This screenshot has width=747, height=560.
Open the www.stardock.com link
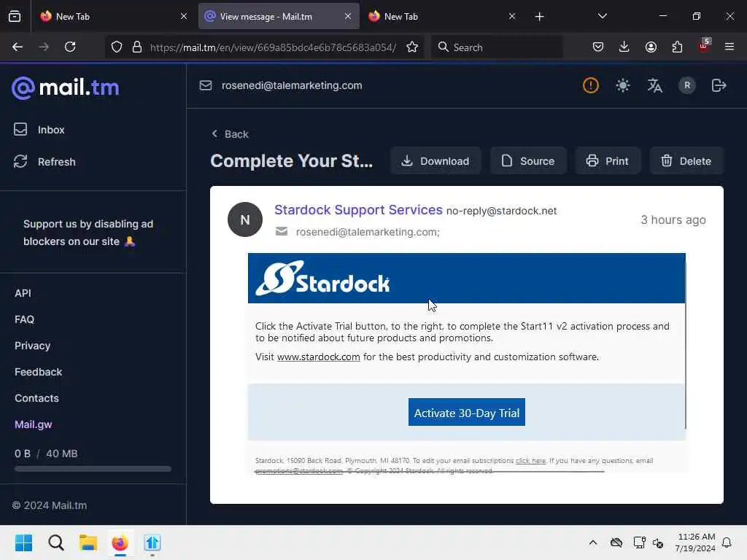click(x=318, y=357)
